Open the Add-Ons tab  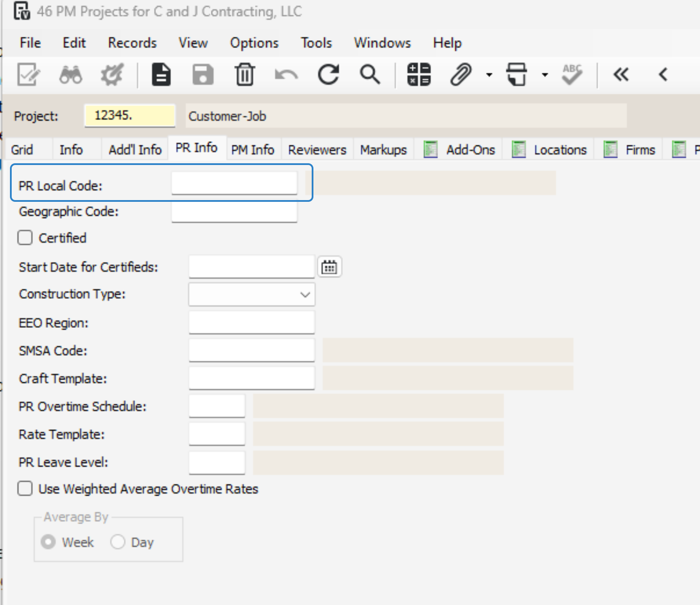(459, 149)
